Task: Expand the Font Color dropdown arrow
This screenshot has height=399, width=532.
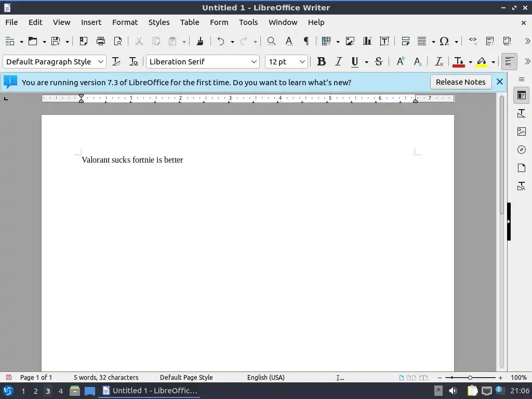Action: click(470, 62)
